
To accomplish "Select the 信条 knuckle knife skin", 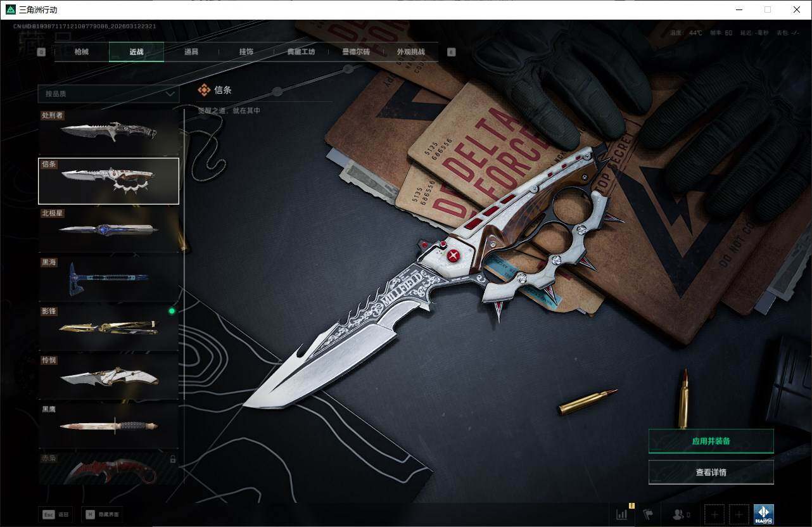I will pyautogui.click(x=108, y=181).
